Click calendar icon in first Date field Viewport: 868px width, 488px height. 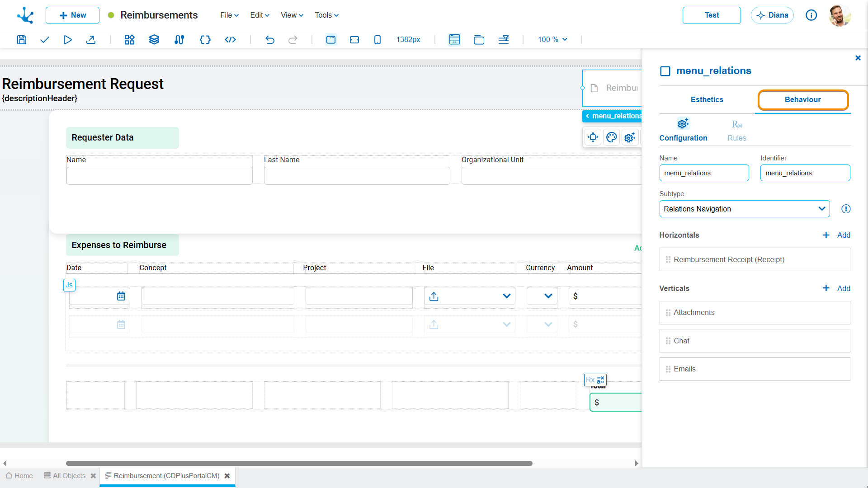click(121, 296)
